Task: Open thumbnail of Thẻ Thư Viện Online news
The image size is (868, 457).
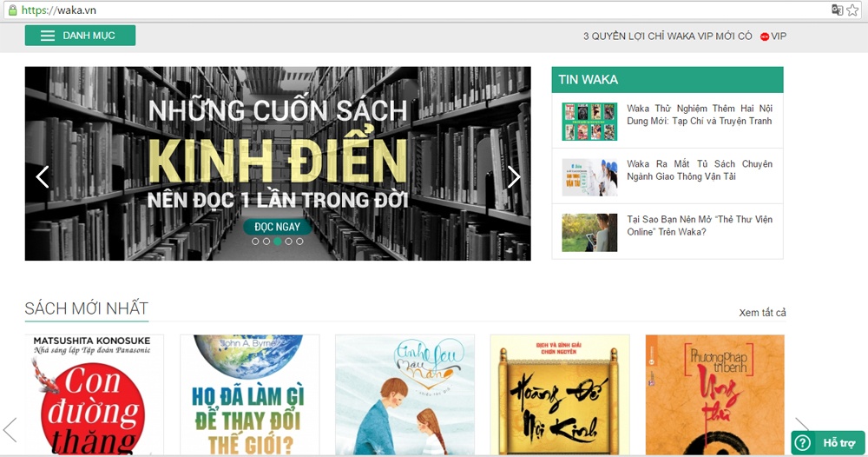Action: (x=589, y=233)
